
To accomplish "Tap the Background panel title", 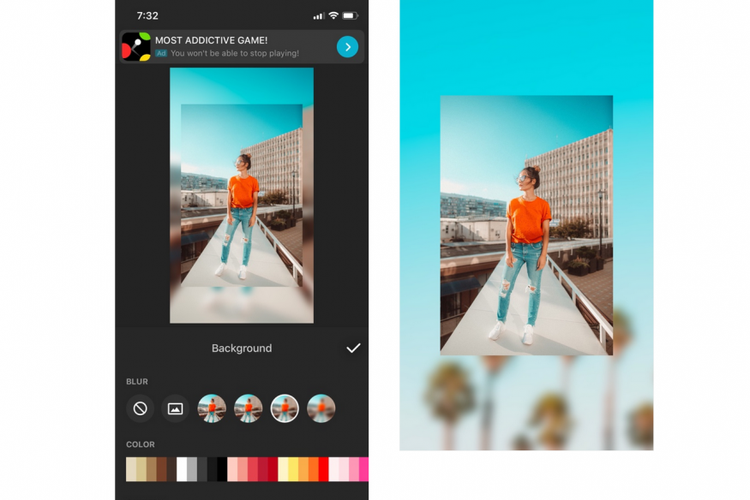I will (241, 348).
